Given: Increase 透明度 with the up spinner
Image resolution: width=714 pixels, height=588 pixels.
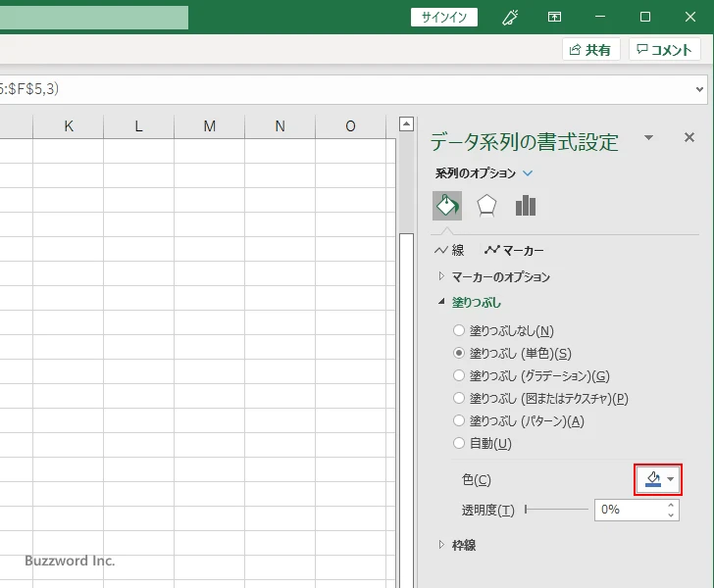Looking at the screenshot, I should click(x=671, y=505).
